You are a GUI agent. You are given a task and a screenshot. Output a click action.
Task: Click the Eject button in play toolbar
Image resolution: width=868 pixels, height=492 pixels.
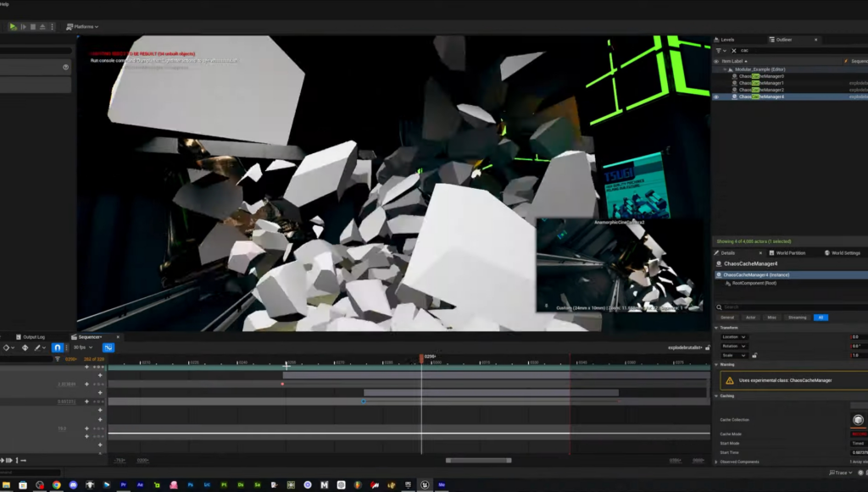pyautogui.click(x=42, y=26)
